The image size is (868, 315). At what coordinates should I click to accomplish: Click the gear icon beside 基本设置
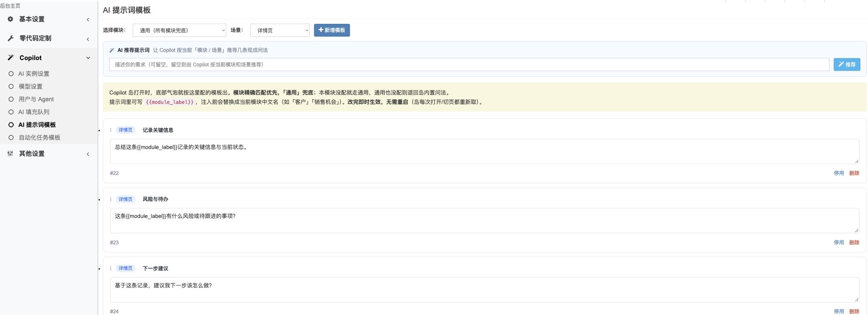tap(10, 19)
